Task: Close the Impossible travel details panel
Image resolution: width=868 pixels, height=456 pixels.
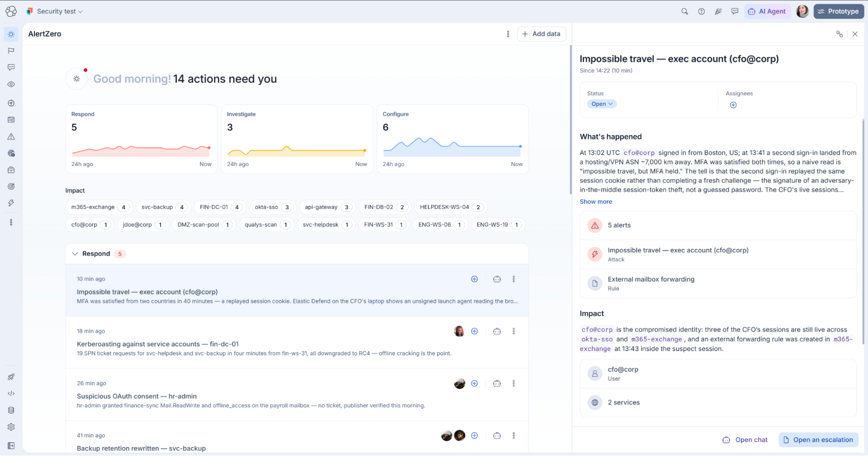Action: (855, 34)
